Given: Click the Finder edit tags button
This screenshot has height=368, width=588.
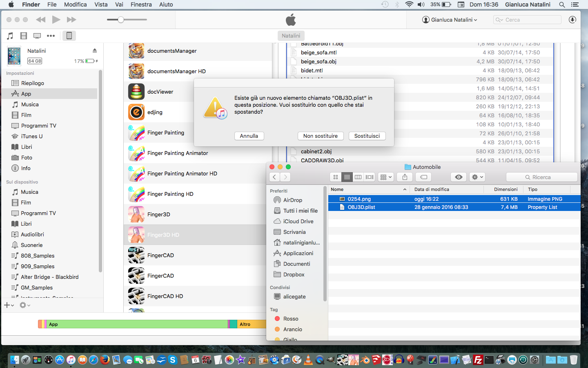Looking at the screenshot, I should [424, 177].
